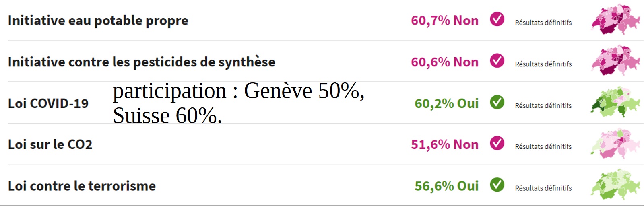Click the pink checkmark beside 51,6% Non

(x=497, y=143)
